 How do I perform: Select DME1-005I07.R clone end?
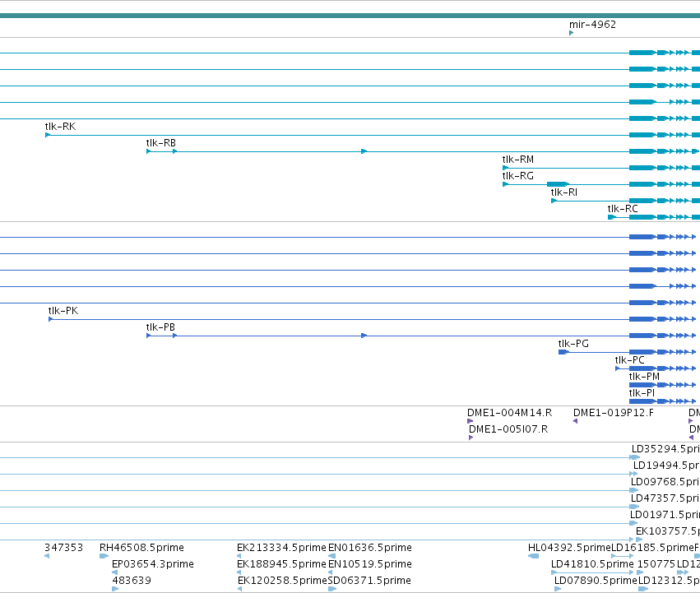pos(508,429)
